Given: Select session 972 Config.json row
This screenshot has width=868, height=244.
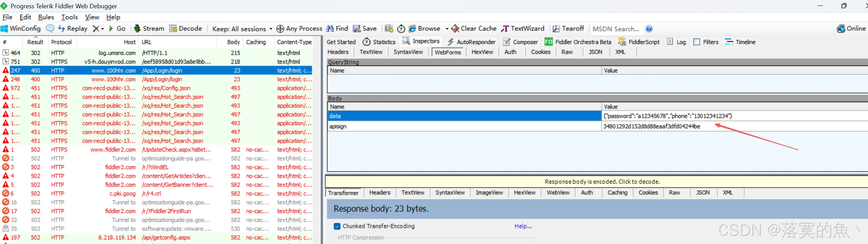Looking at the screenshot, I should click(156, 88).
